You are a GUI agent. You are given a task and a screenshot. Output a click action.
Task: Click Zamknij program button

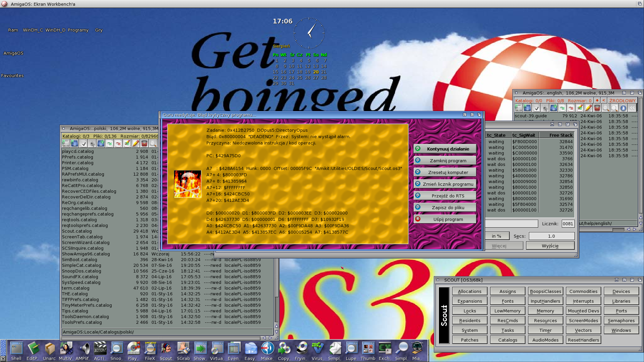[x=445, y=161]
